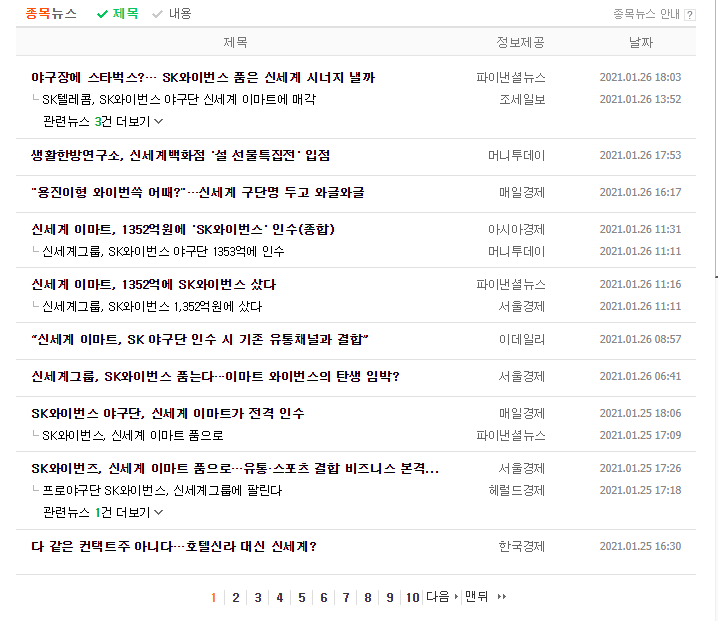Screen dimensions: 718x621
Task: Click date 2021.01.26 08:57
Action: click(640, 340)
